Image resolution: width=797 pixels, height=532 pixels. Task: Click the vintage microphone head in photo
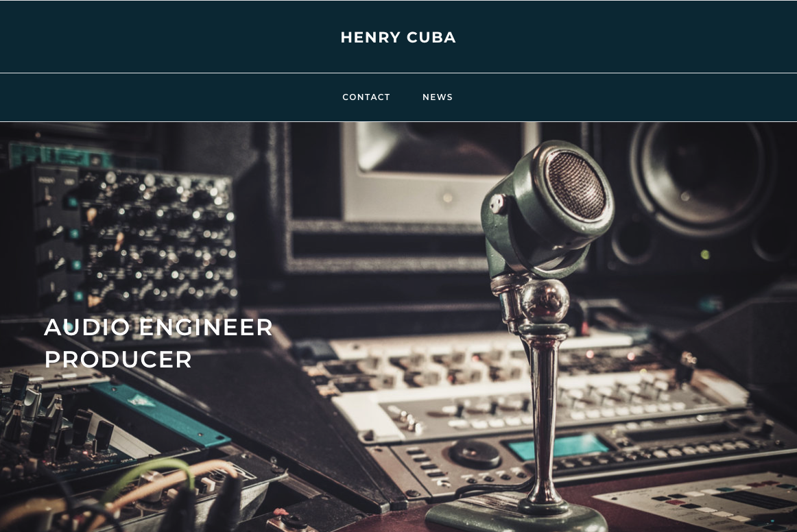[549, 203]
